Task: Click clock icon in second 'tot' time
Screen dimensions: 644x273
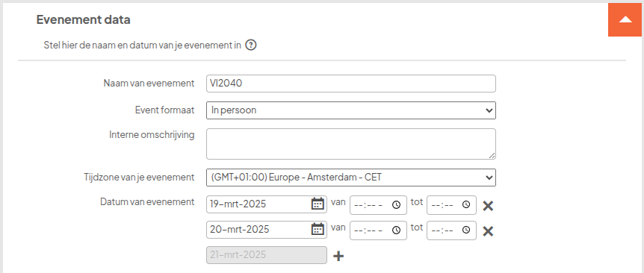Action: (x=465, y=230)
